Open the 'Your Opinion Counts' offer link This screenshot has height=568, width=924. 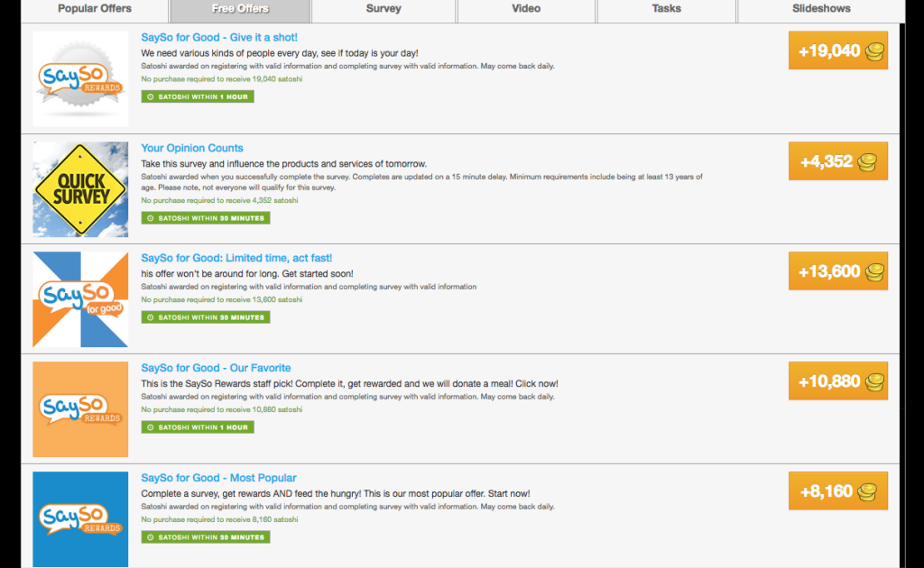coord(192,148)
